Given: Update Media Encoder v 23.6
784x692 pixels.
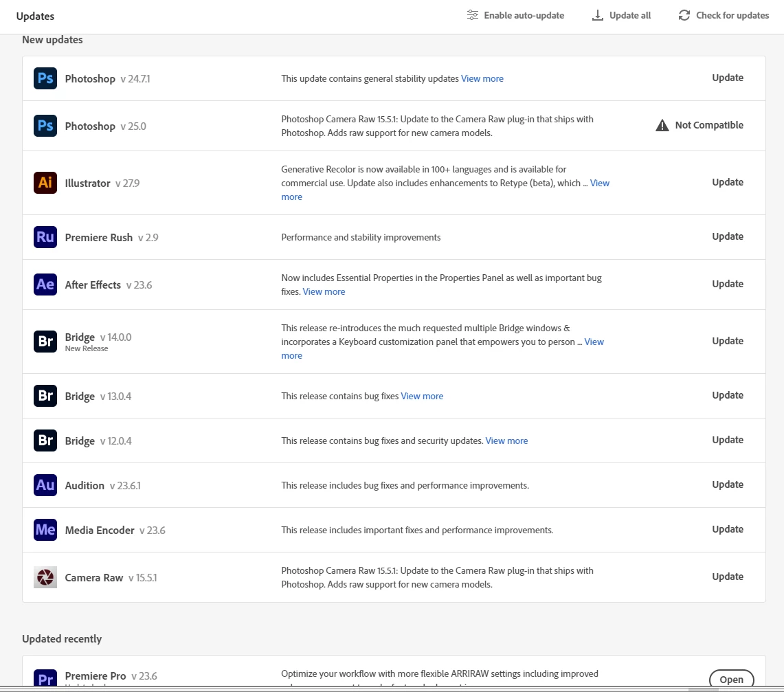Looking at the screenshot, I should 728,529.
